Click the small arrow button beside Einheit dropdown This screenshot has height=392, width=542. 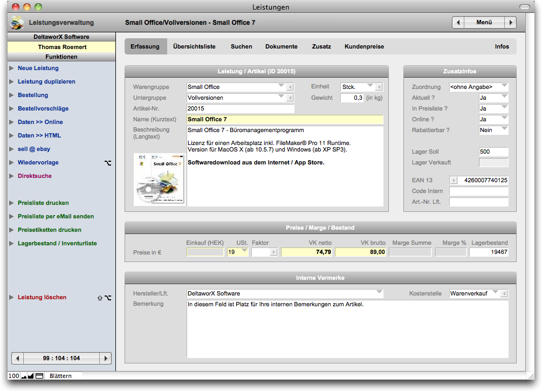tap(379, 87)
